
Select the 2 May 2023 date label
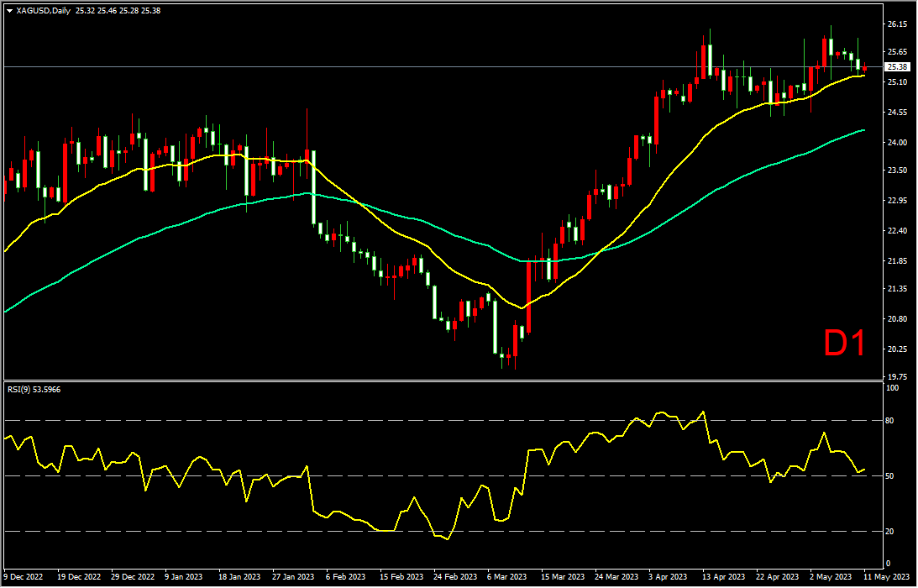click(830, 577)
